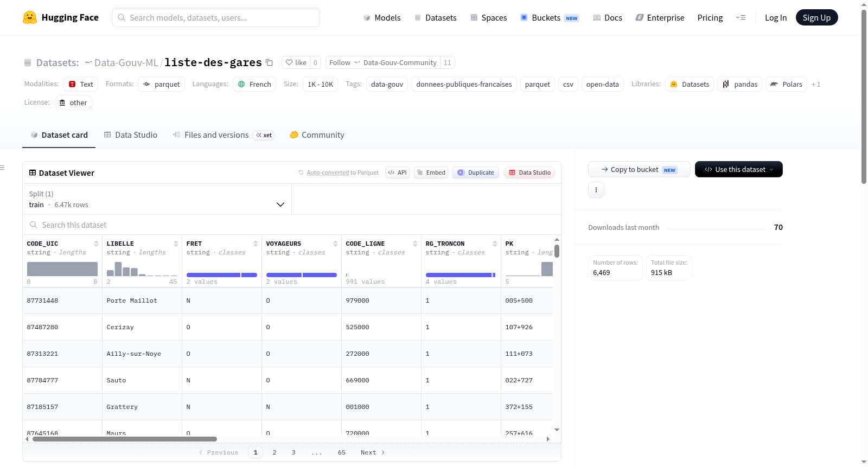Viewport: 868px width, 467px height.
Task: Click the heart like icon
Action: [x=289, y=62]
